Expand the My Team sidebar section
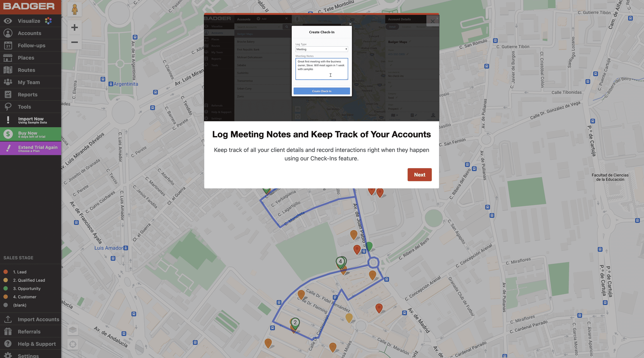The height and width of the screenshot is (358, 644). coord(28,82)
